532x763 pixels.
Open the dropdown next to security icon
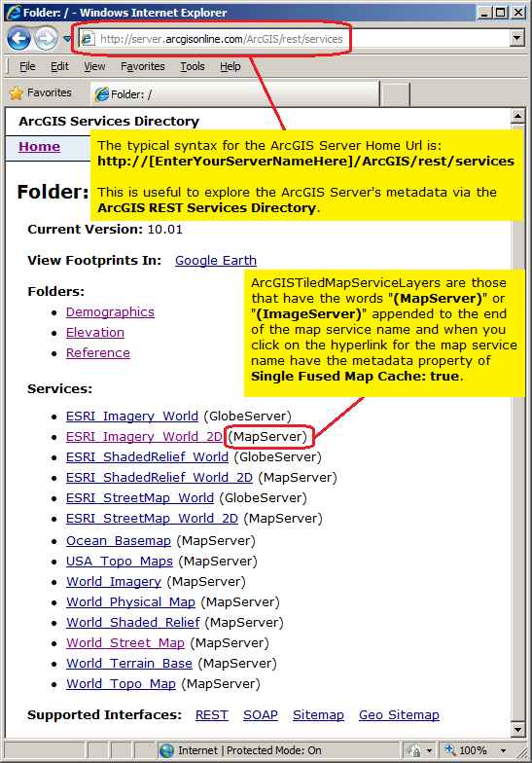(x=430, y=751)
